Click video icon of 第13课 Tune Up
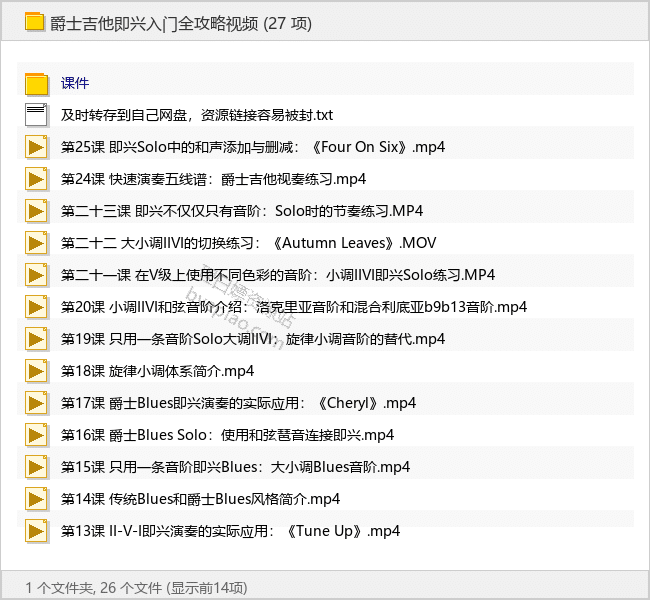The height and width of the screenshot is (600, 650). (x=36, y=531)
